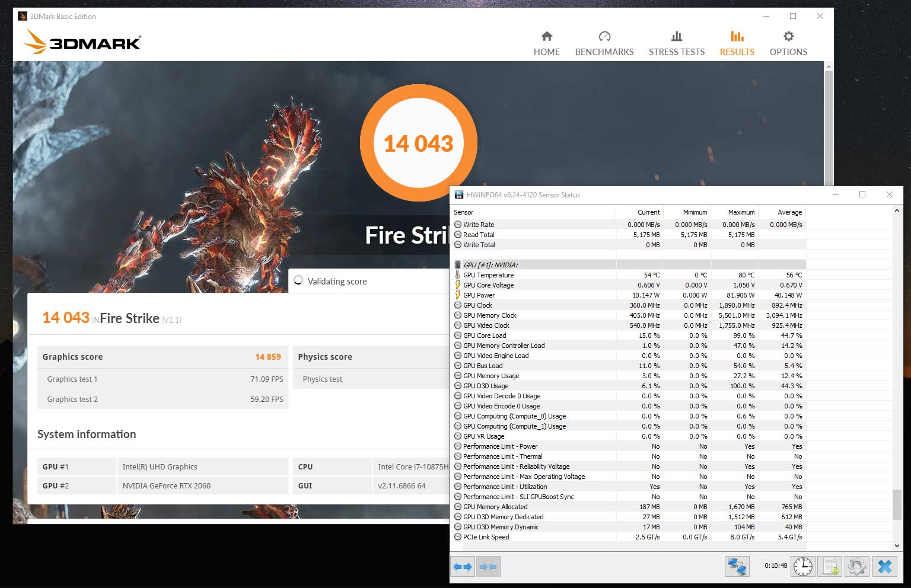
Task: Select the GPU Video Clock sensor label
Action: coord(486,325)
